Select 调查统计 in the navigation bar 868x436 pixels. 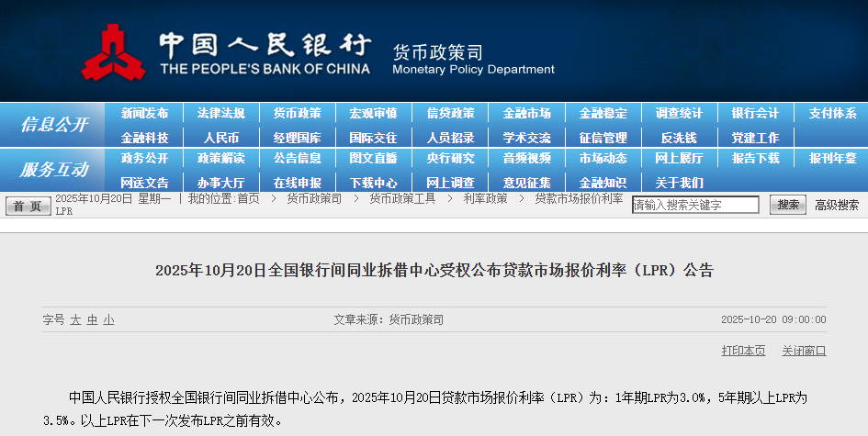(x=679, y=114)
